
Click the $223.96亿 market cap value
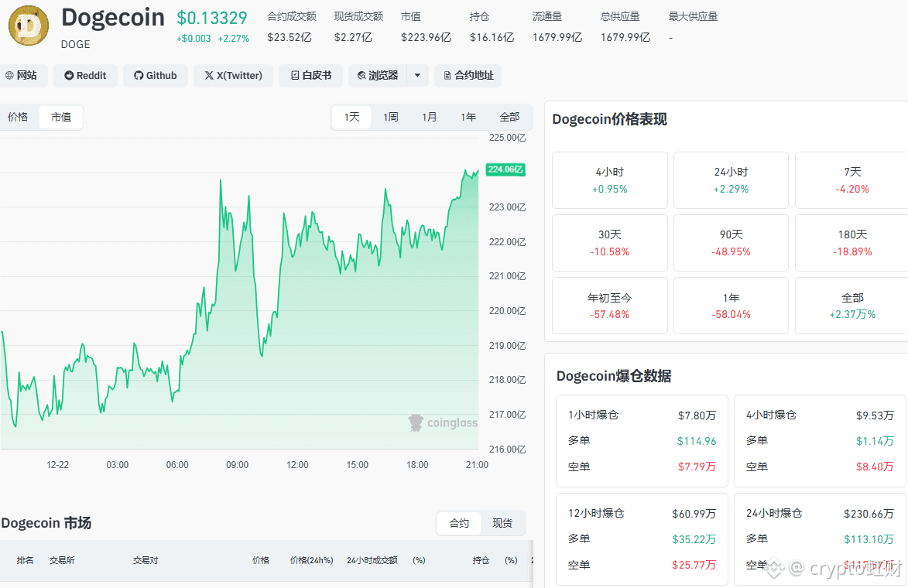click(426, 38)
